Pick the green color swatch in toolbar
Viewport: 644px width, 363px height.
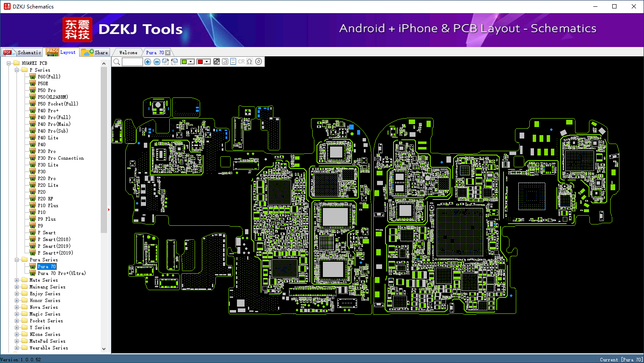(x=184, y=62)
